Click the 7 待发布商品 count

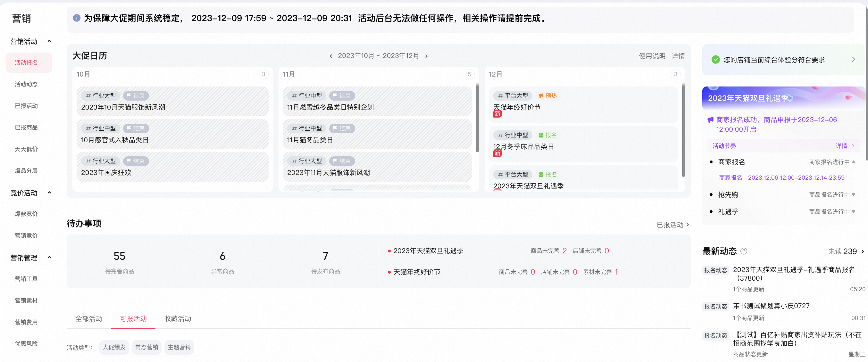[x=326, y=256]
